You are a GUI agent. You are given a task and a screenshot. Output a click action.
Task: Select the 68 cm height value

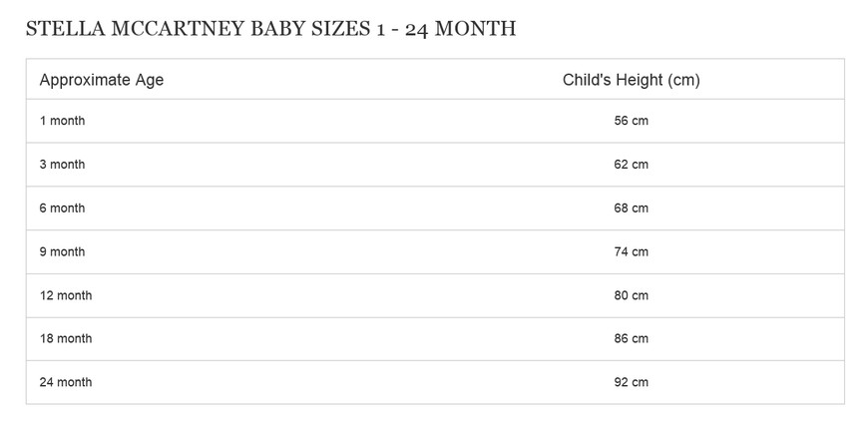(632, 209)
